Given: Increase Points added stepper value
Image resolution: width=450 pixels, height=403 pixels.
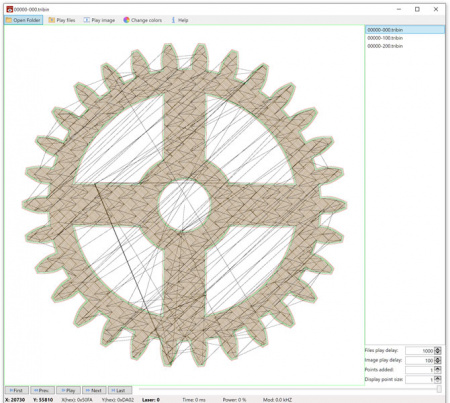Looking at the screenshot, I should click(438, 368).
